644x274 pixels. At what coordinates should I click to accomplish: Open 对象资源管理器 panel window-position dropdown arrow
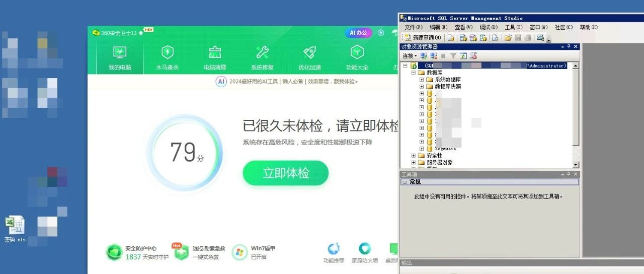click(x=563, y=47)
